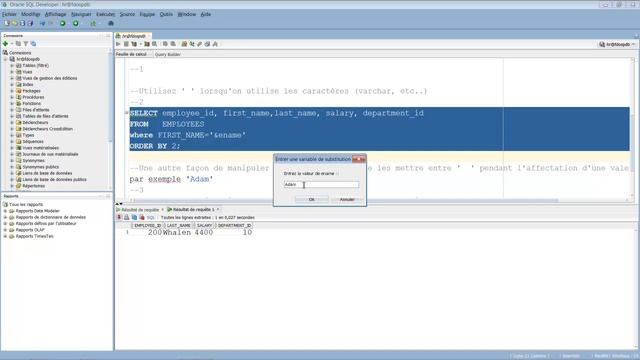Expand the Procédures node
This screenshot has width=640, height=360.
pos(12,97)
